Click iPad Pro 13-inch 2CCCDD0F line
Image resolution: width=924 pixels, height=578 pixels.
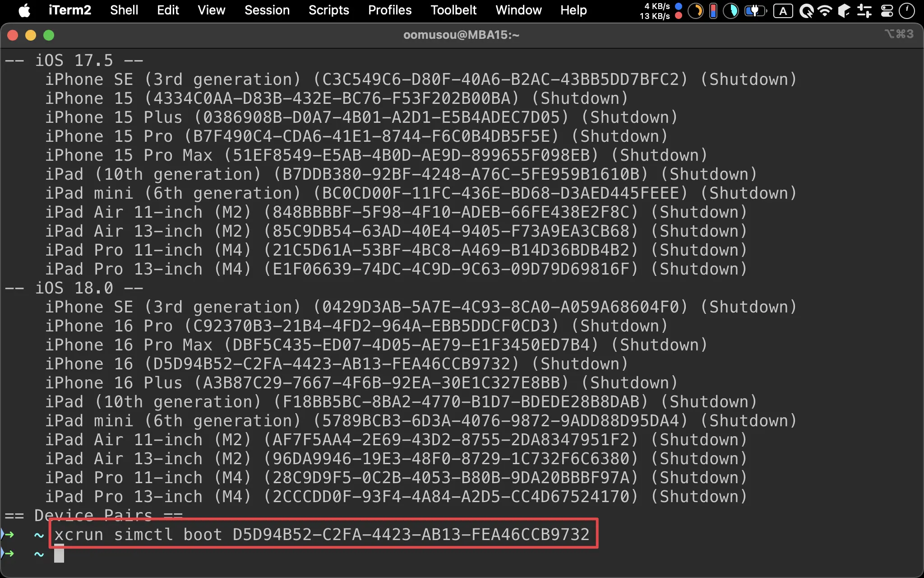(x=396, y=497)
